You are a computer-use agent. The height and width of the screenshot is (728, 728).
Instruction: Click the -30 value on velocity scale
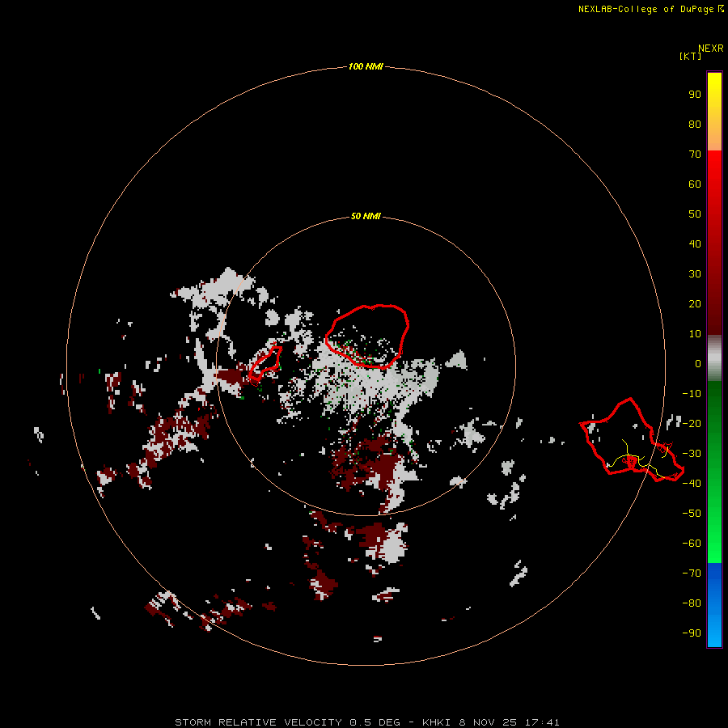(692, 454)
